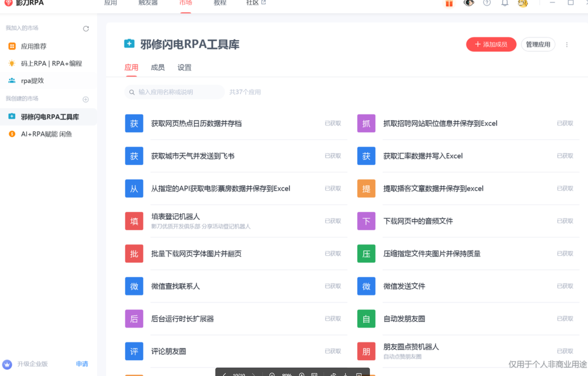588x376 pixels.
Task: Click the user avatar in top bar
Action: pos(523,3)
